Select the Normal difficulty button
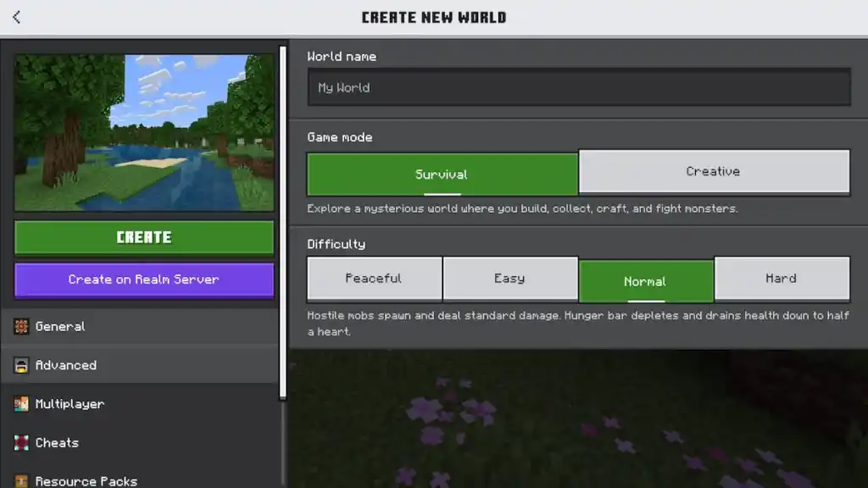The width and height of the screenshot is (868, 488). (646, 279)
